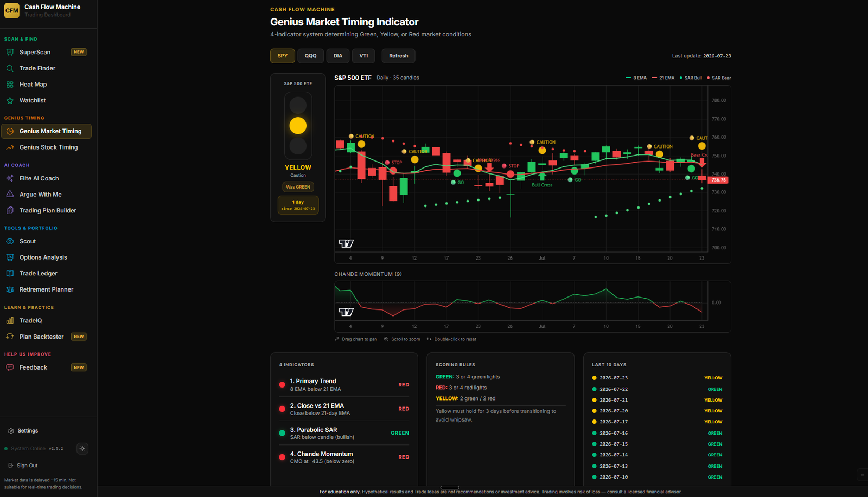The image size is (868, 497).
Task: Click the collapse button at bottom right
Action: coord(862,475)
